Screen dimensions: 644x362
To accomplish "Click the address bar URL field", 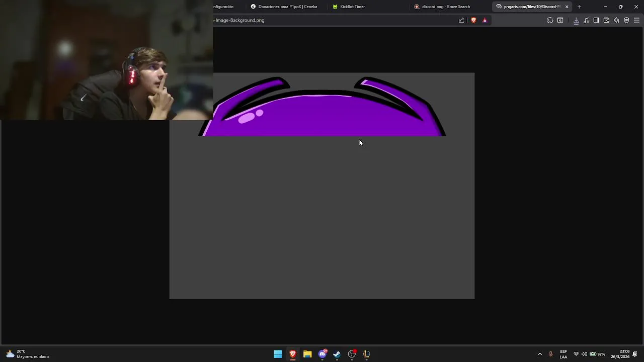I will point(335,20).
